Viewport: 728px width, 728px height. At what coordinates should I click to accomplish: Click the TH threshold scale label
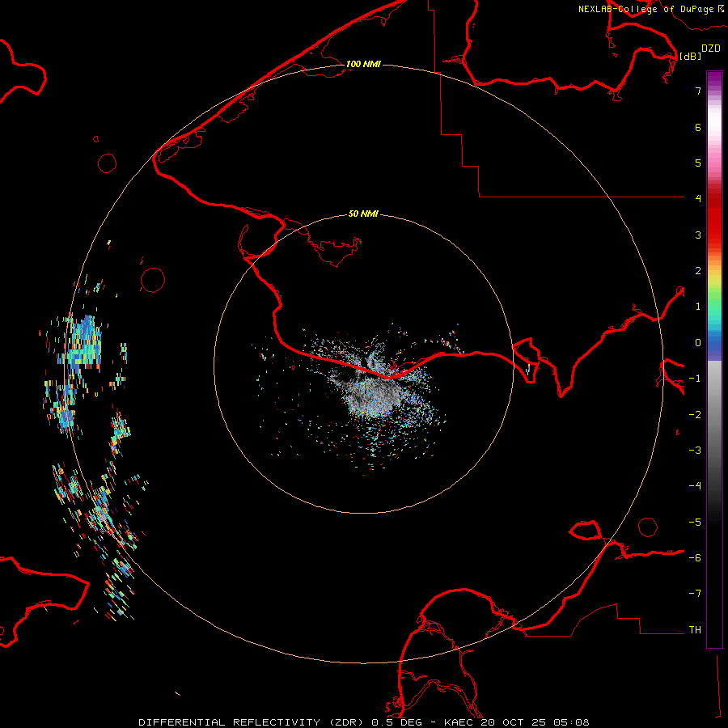click(695, 630)
